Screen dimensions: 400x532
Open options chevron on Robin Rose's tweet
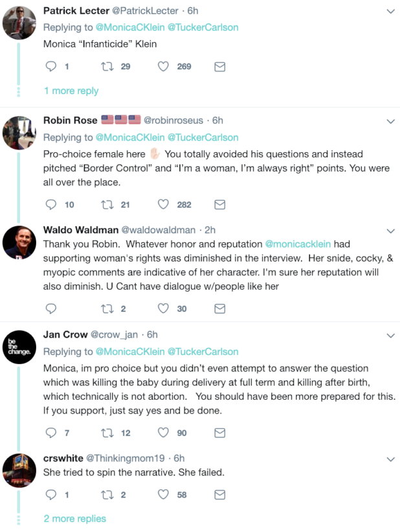pos(390,121)
